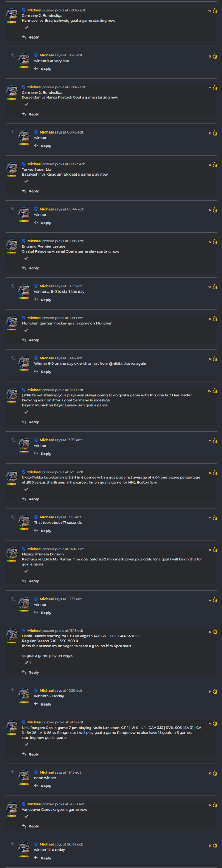Thumbs up the '5-0 to start the day' comment
The image size is (222, 868).
point(214,287)
